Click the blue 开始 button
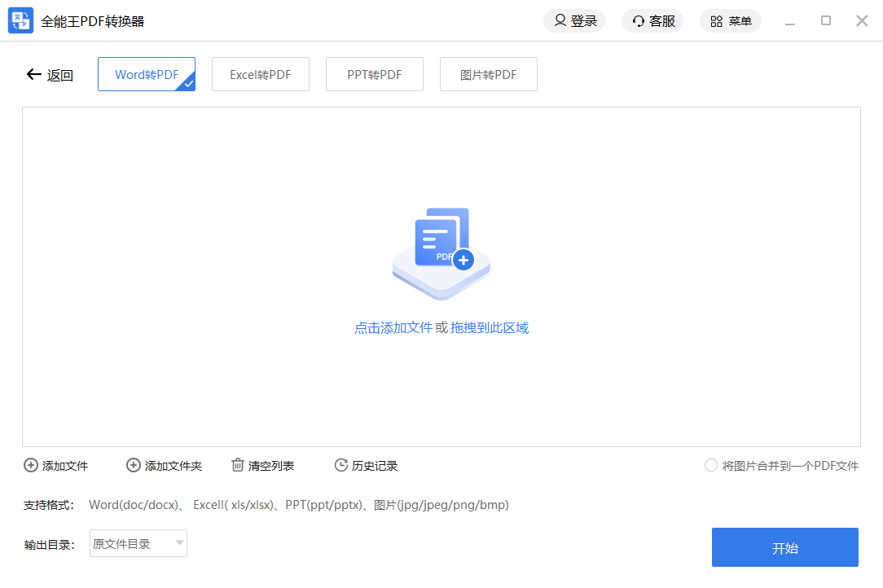Image resolution: width=883 pixels, height=588 pixels. (x=785, y=547)
